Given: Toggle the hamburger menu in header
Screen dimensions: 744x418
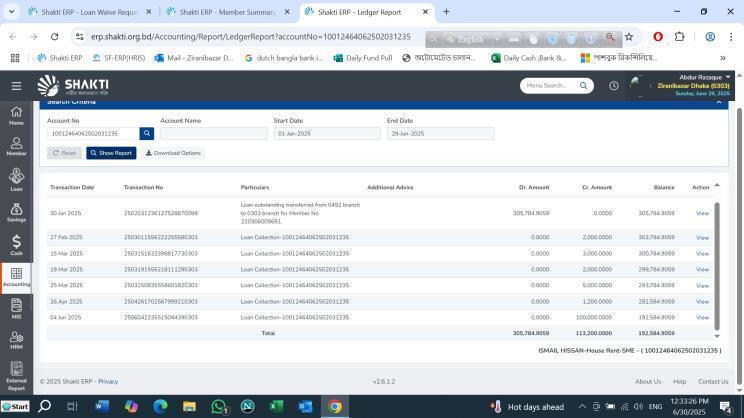Looking at the screenshot, I should point(16,86).
